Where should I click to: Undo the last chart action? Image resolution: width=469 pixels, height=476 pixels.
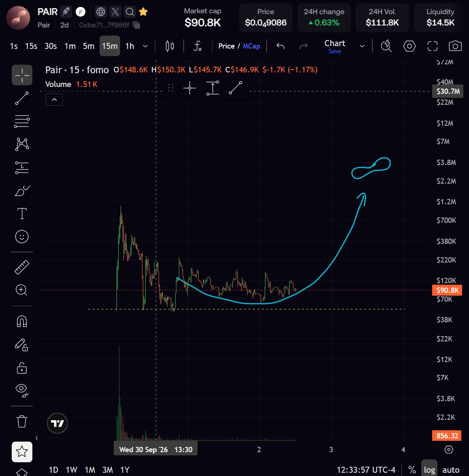[x=281, y=46]
